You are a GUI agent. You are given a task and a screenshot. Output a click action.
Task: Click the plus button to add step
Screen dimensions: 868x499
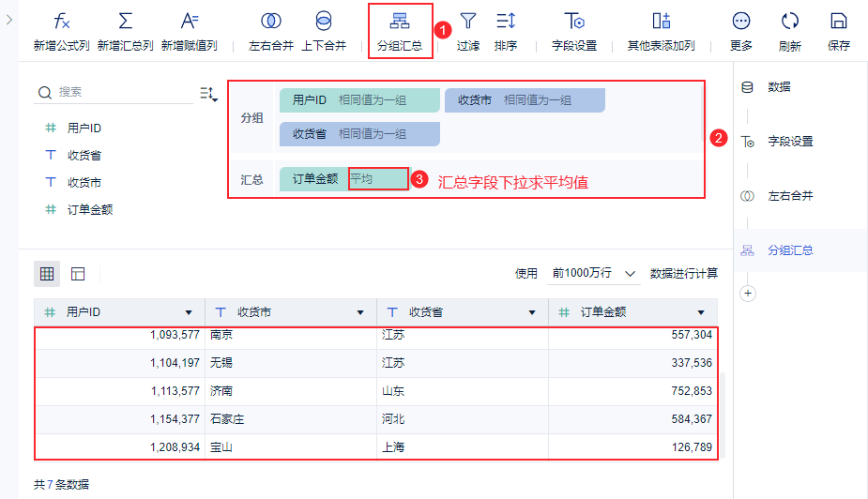(x=747, y=294)
